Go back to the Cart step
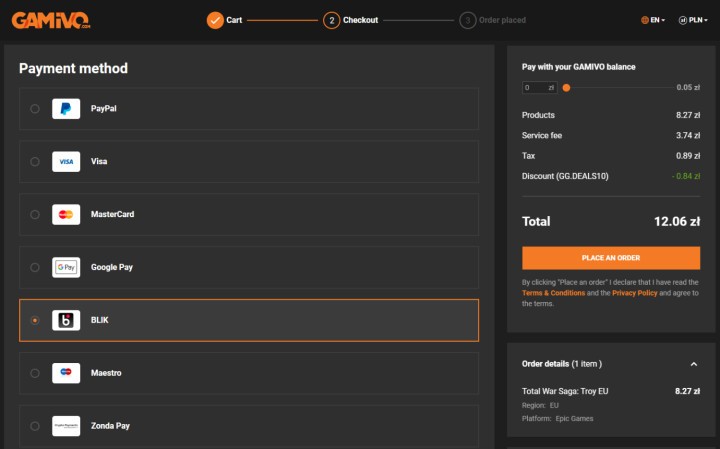 (234, 20)
